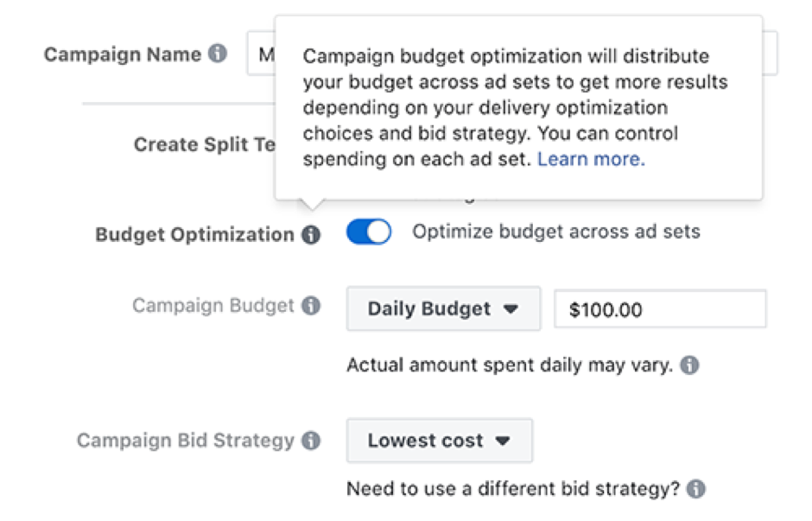The height and width of the screenshot is (521, 812).
Task: Follow the Learn more link in tooltip
Action: (591, 159)
